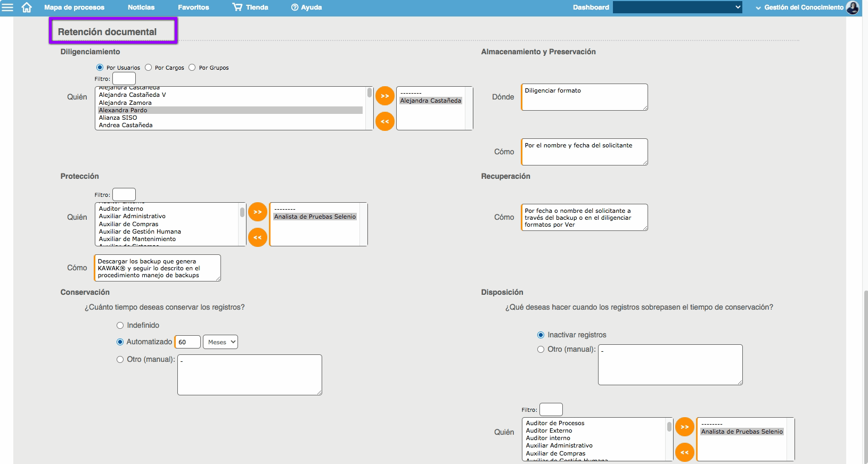The image size is (868, 464).
Task: Select Analista de Pruebas Selenio in Disposición
Action: (742, 432)
